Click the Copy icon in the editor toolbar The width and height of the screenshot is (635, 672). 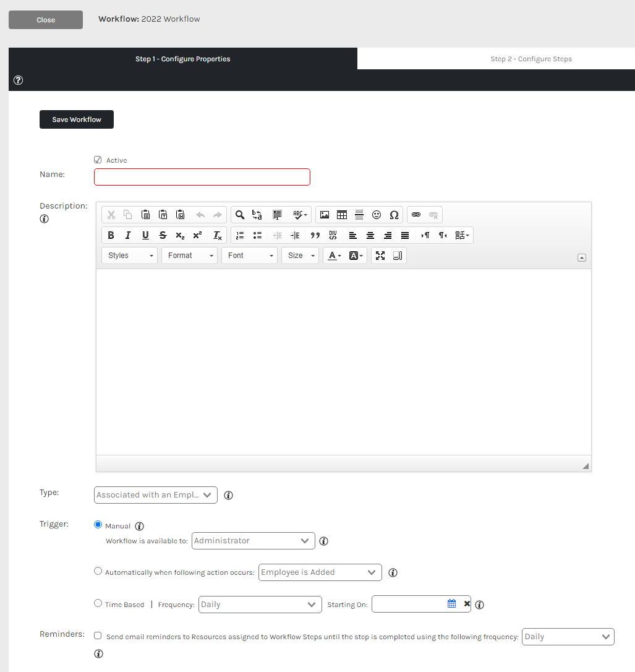click(x=127, y=215)
